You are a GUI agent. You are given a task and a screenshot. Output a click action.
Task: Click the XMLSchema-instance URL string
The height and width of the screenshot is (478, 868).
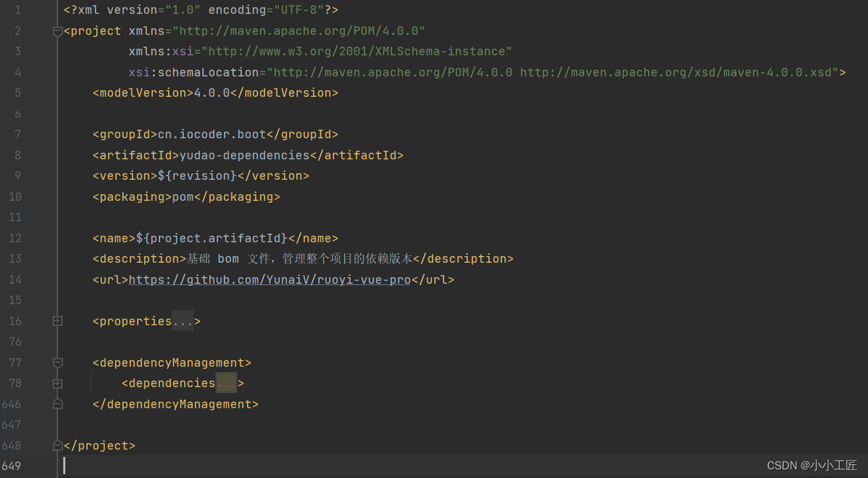point(357,51)
